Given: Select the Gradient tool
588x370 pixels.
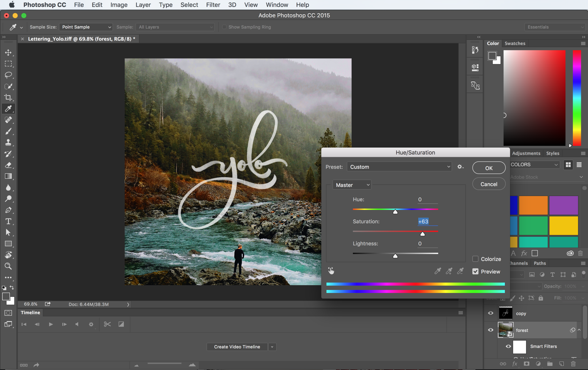Looking at the screenshot, I should 8,176.
